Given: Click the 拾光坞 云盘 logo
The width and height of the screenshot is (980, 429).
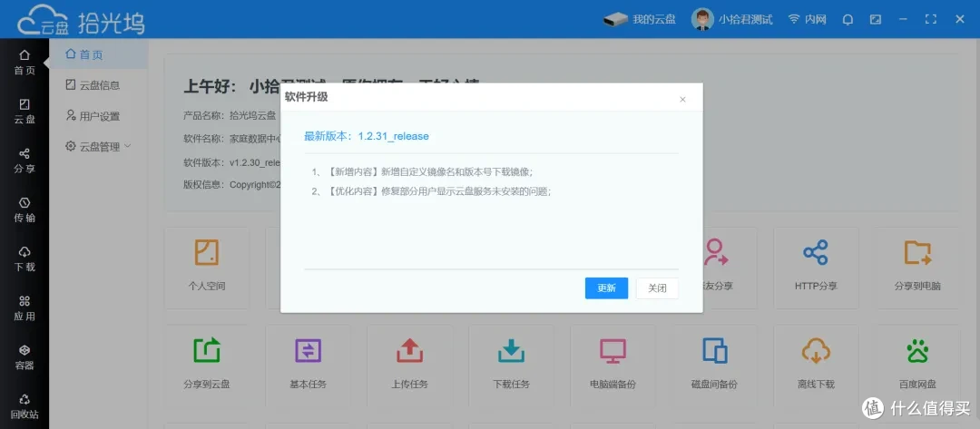Looking at the screenshot, I should click(81, 21).
